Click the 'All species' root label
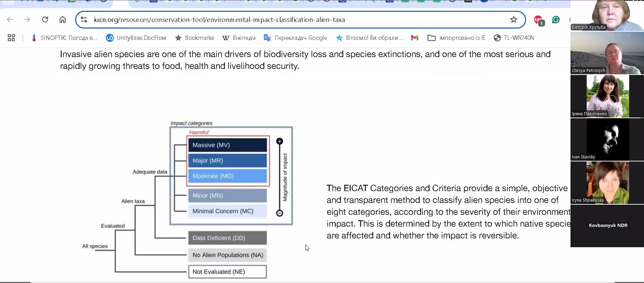The width and height of the screenshot is (644, 283). 95,246
